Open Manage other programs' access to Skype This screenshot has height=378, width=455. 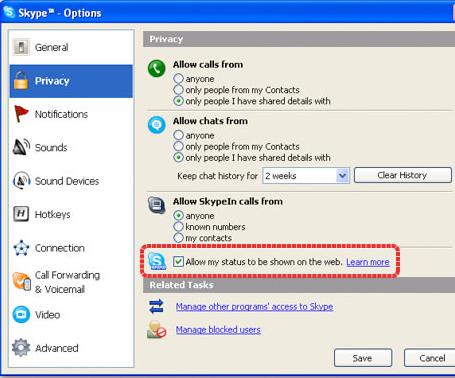[254, 306]
